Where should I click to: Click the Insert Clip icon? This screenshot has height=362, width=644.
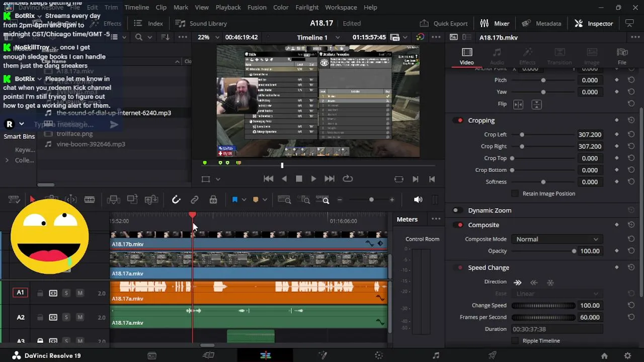(113, 200)
